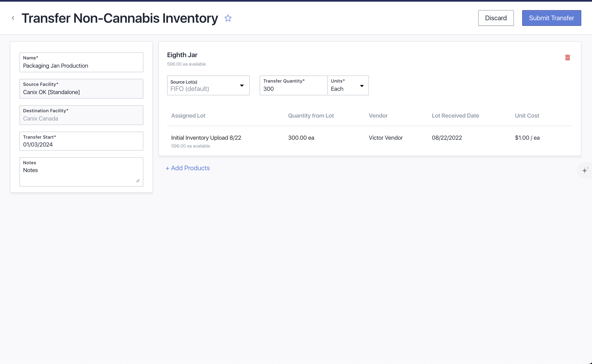Screen dimensions: 592x364
Task: Favorite this page with the star icon
Action: point(228,18)
